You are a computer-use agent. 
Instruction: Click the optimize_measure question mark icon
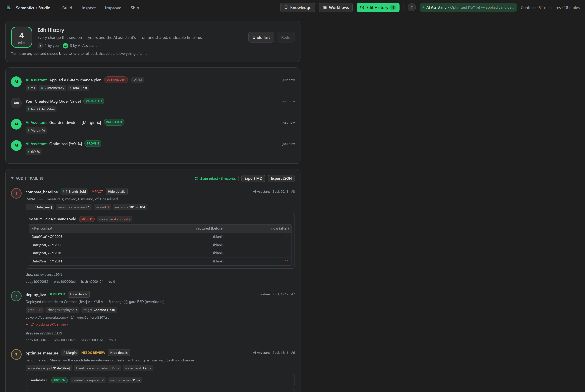pos(16,354)
